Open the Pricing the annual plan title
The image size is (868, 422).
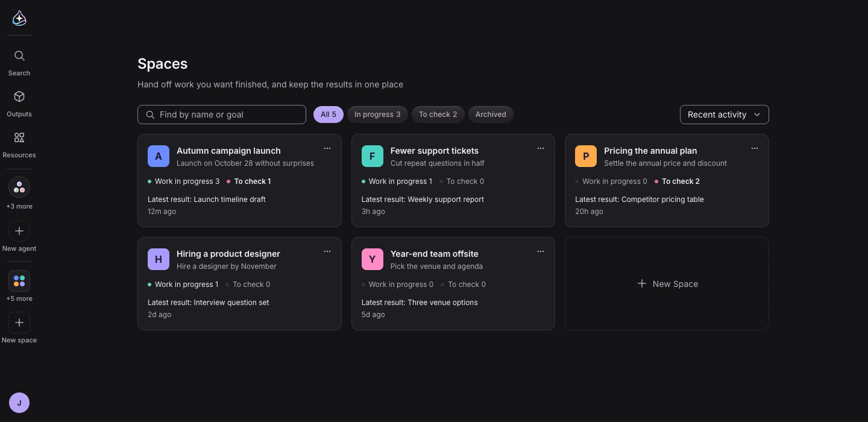[x=650, y=151]
